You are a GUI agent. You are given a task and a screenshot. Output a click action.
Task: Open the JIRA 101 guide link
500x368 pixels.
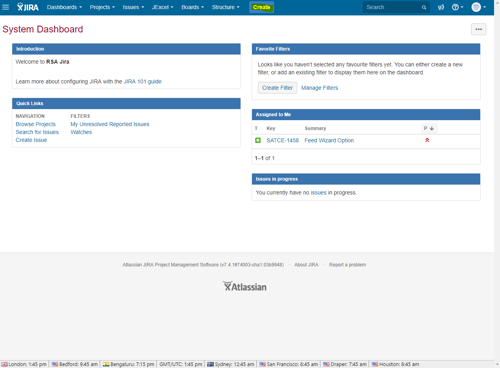[142, 81]
